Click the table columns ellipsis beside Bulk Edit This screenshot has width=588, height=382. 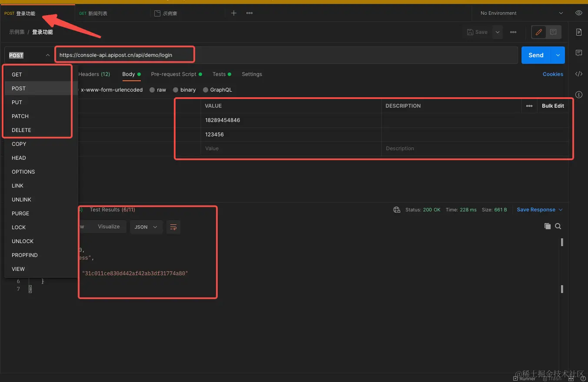pos(529,106)
